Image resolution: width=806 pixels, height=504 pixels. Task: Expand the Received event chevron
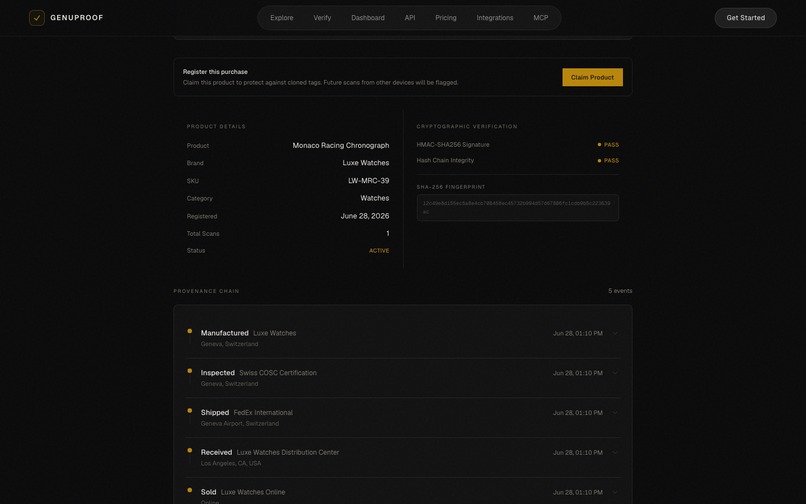pyautogui.click(x=615, y=453)
